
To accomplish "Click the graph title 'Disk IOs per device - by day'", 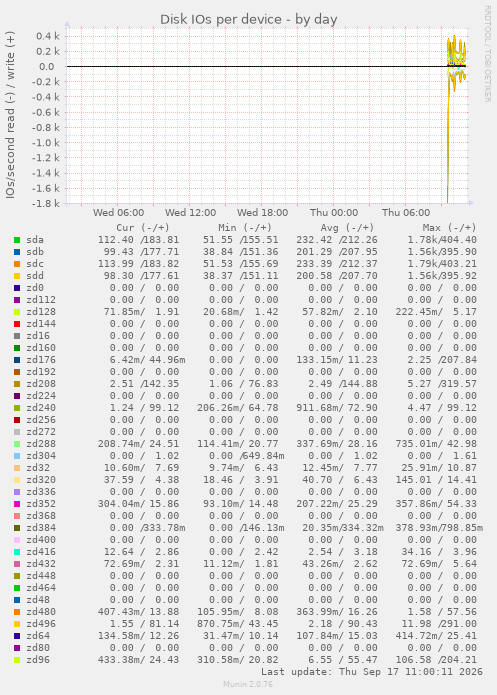I will (x=248, y=20).
